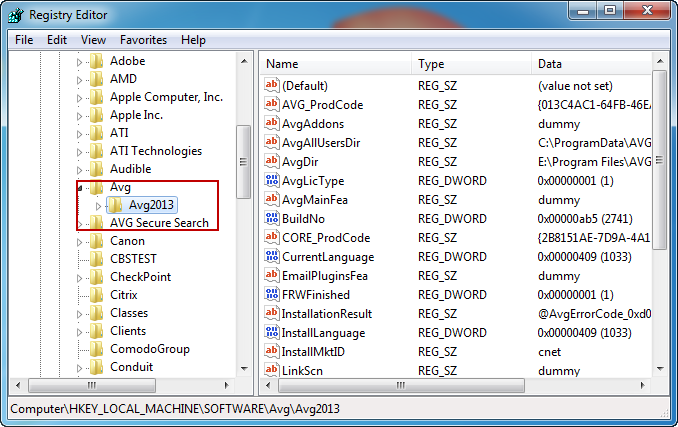678x427 pixels.
Task: Expand the Classes key
Action: pyautogui.click(x=79, y=314)
